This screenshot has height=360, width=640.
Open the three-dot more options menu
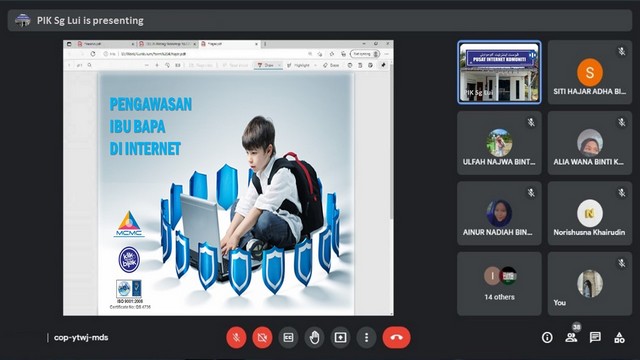pos(367,338)
